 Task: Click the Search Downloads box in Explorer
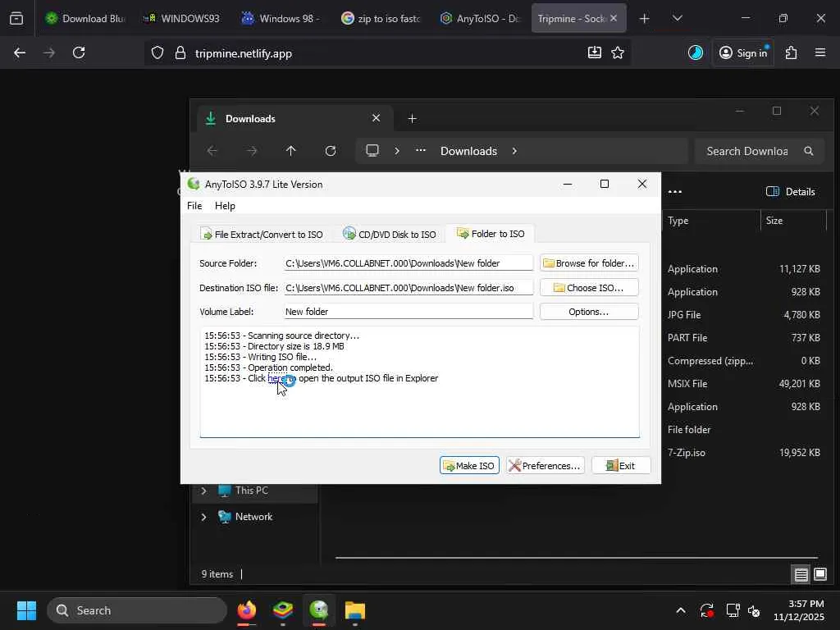(x=760, y=151)
